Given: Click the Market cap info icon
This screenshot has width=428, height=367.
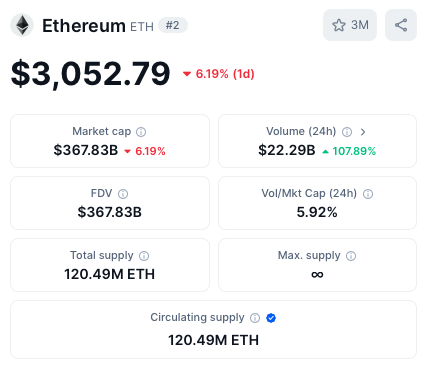Looking at the screenshot, I should (x=141, y=132).
